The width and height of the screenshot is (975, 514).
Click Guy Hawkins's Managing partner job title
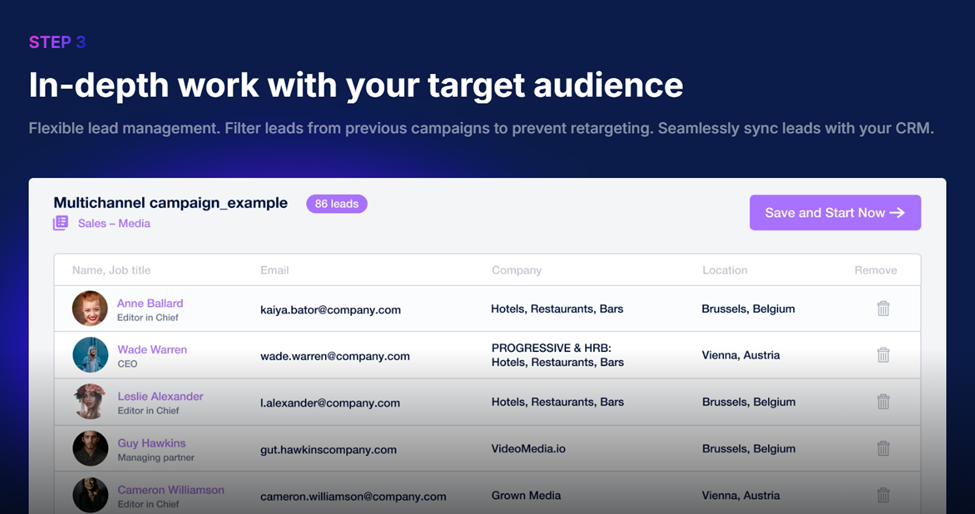coord(156,457)
